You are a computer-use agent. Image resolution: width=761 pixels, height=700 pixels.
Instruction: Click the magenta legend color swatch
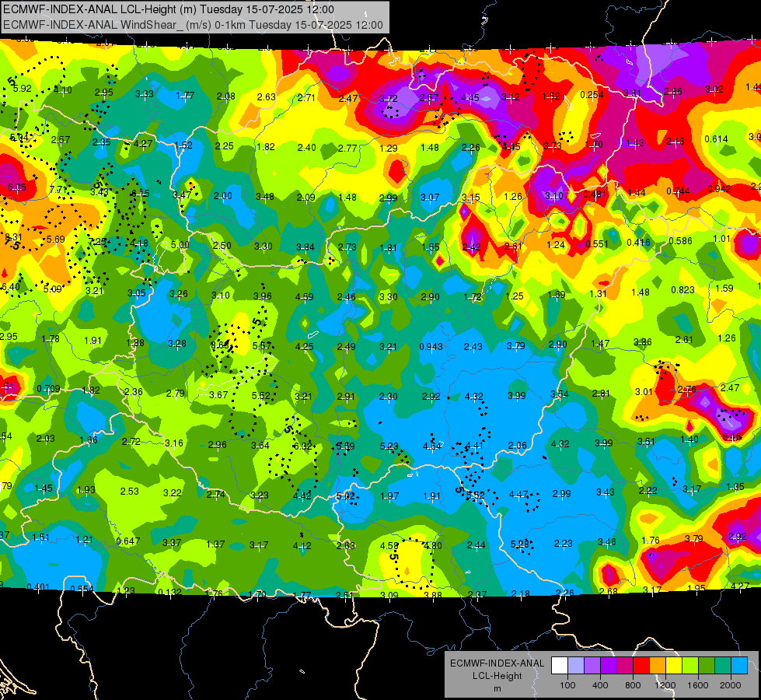pyautogui.click(x=625, y=666)
